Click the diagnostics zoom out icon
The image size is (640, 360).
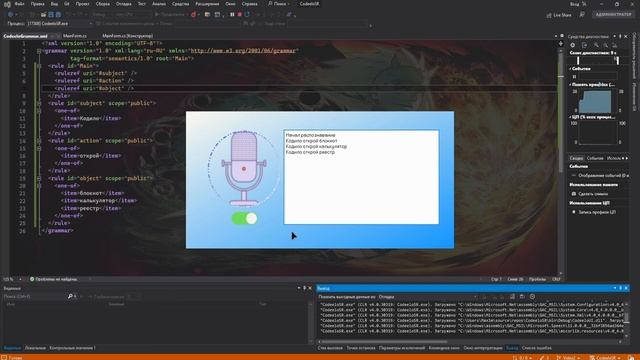[606, 45]
